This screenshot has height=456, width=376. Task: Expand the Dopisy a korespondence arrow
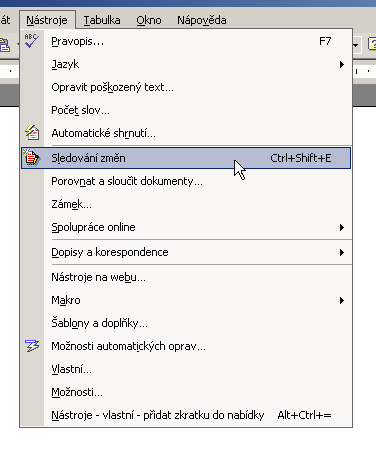pos(342,252)
